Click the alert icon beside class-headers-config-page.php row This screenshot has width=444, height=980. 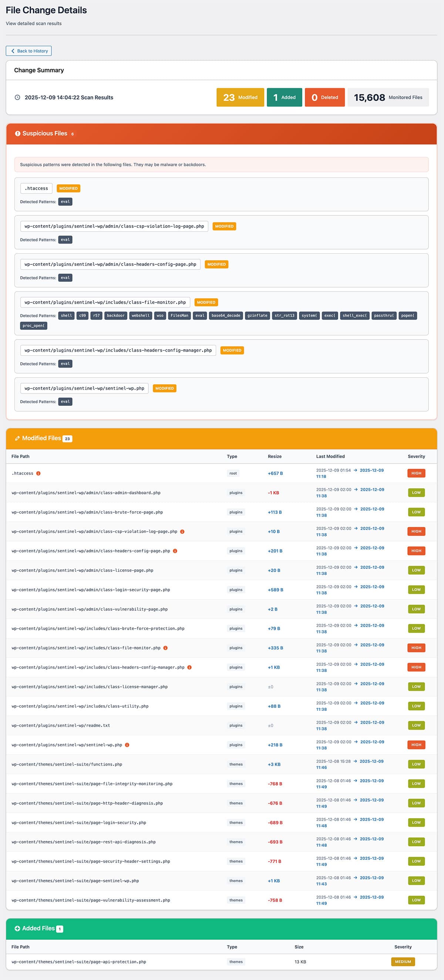click(175, 551)
